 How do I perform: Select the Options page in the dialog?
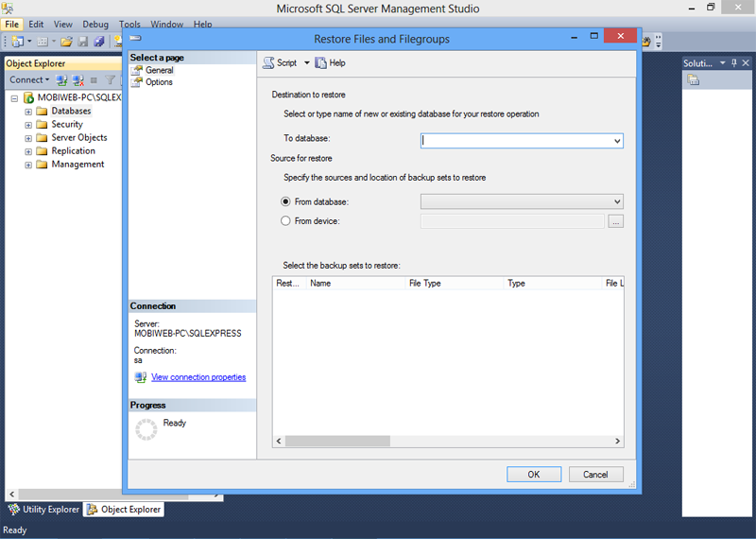[159, 82]
